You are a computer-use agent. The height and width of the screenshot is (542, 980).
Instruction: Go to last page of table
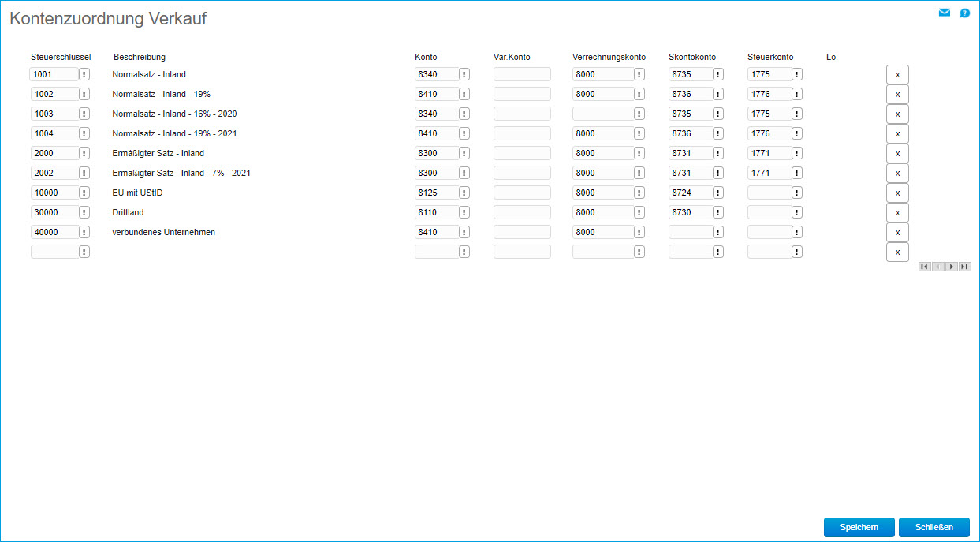pos(965,267)
